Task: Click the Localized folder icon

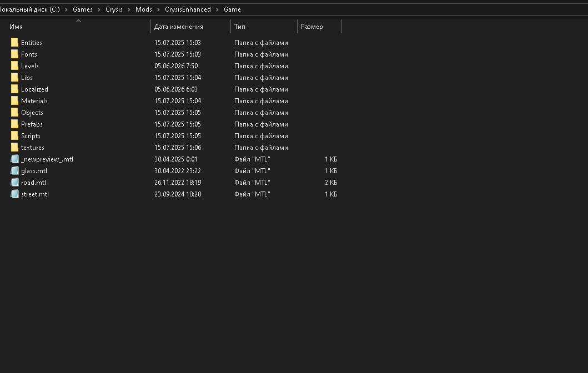Action: [x=14, y=89]
